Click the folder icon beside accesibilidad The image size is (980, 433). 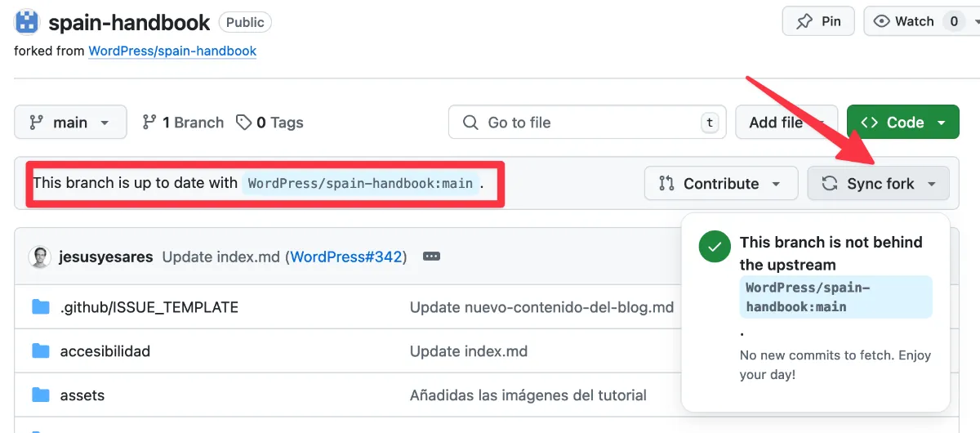pos(41,350)
